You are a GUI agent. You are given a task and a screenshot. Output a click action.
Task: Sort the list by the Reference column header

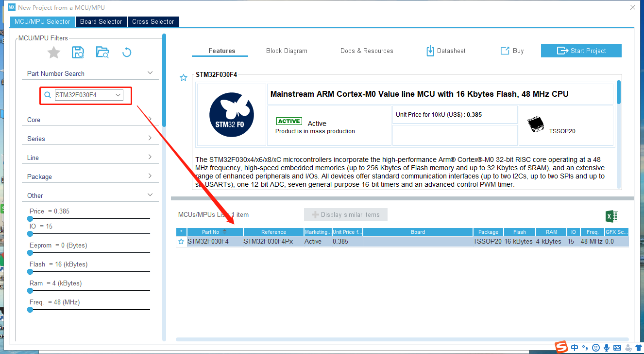[273, 232]
